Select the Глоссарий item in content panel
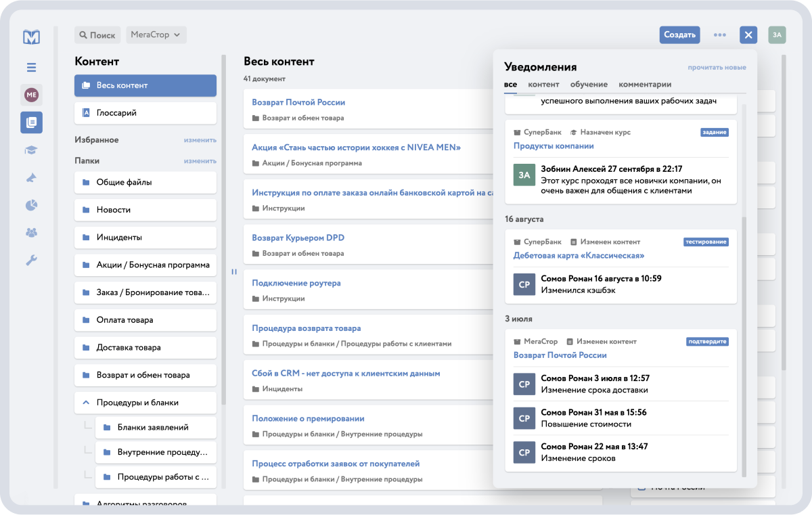Screen dimensions: 812x515 tap(145, 113)
